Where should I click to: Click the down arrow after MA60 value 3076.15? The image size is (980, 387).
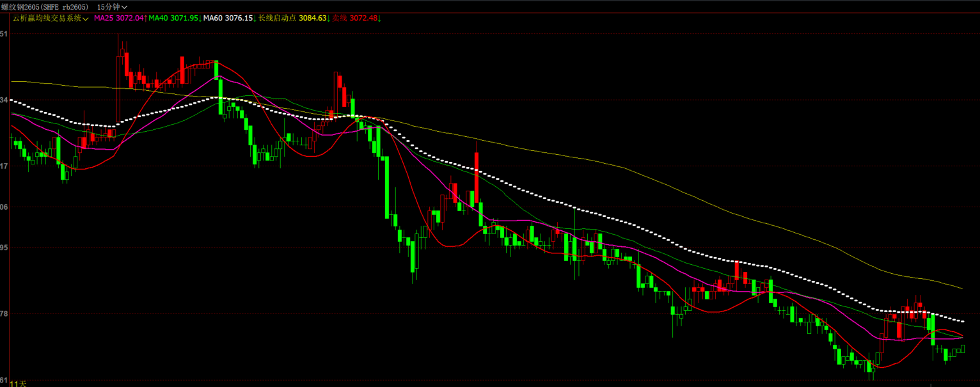[255, 19]
